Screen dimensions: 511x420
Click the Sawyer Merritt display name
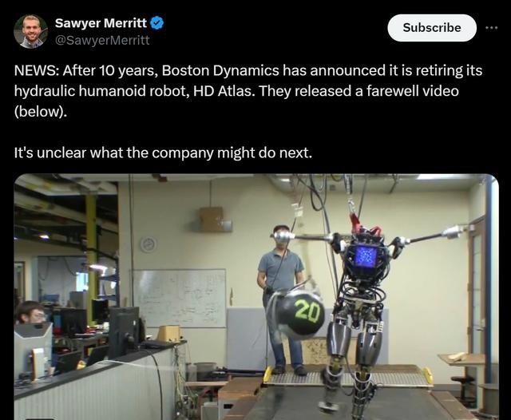(101, 23)
